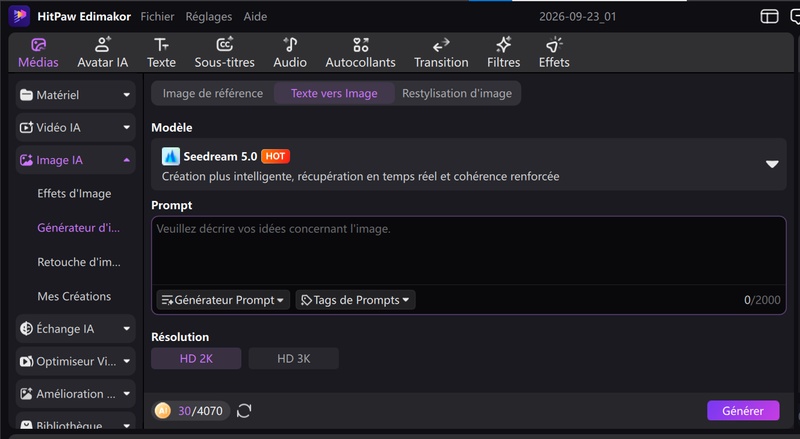
Task: Click the Seedream model description text
Action: click(x=360, y=177)
